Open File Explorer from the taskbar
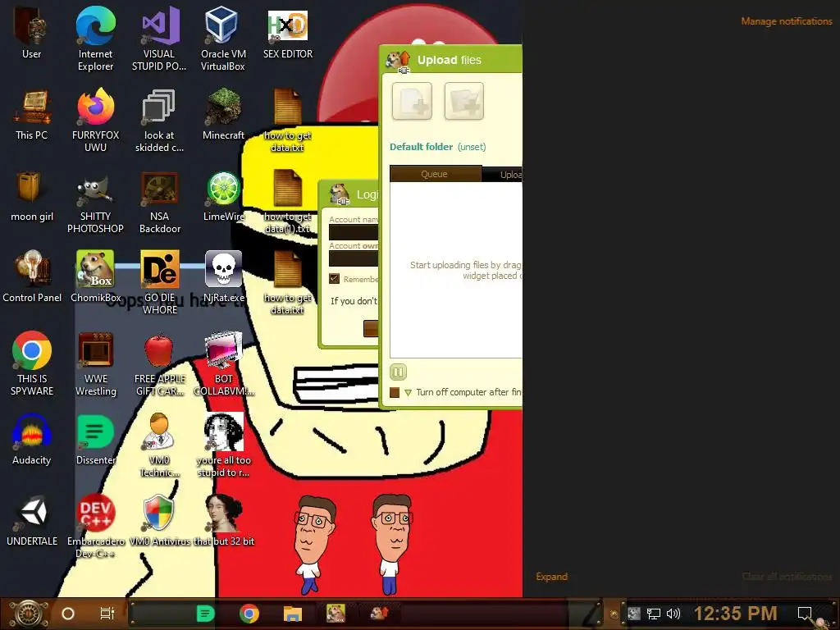The width and height of the screenshot is (840, 630). [x=293, y=614]
